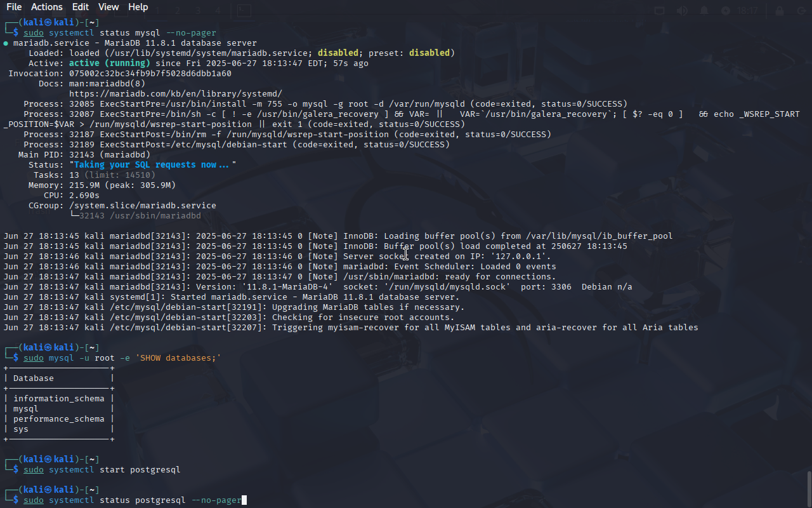Click the 'Server socket created on IP' log line

(x=277, y=257)
